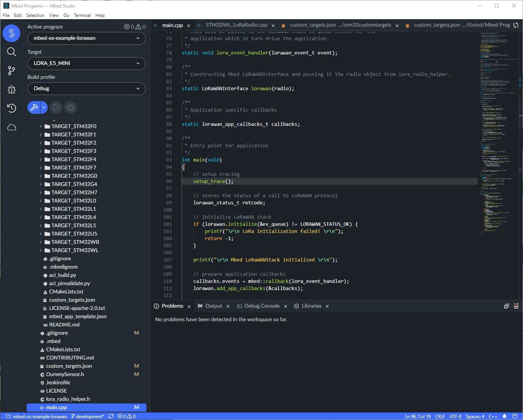Open the Edit menu
Viewport: 523px width, 420px height.
[x=18, y=15]
